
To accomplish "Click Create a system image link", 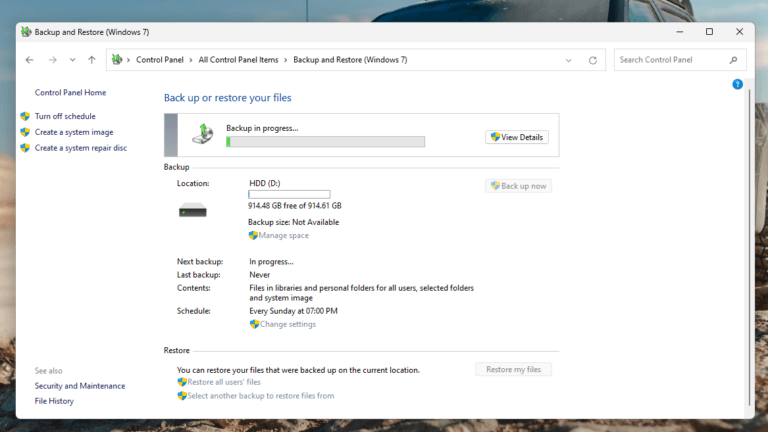I will point(74,132).
